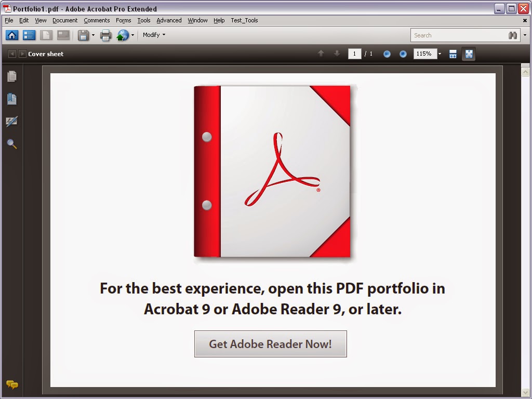Open the Bookmarks panel icon
The image size is (532, 399).
[12, 99]
